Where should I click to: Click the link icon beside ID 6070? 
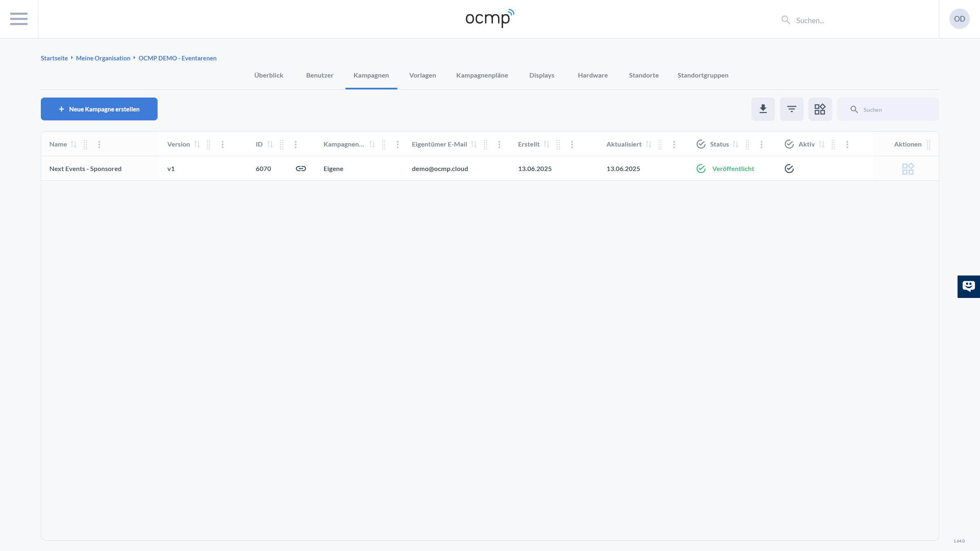click(x=301, y=169)
